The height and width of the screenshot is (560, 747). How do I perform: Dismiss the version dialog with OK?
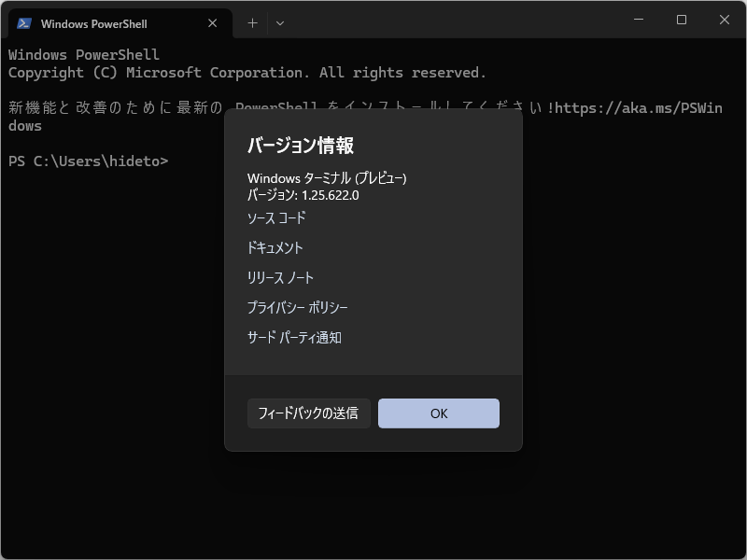[x=438, y=413]
